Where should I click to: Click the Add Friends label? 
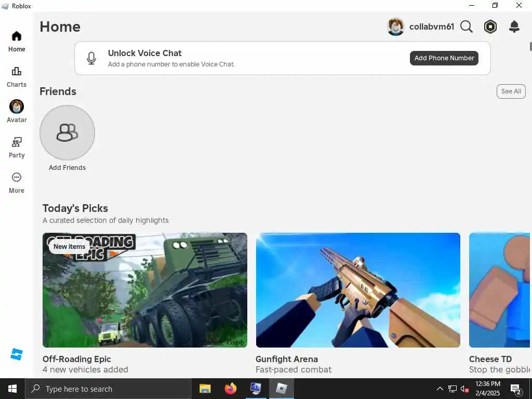pyautogui.click(x=67, y=168)
